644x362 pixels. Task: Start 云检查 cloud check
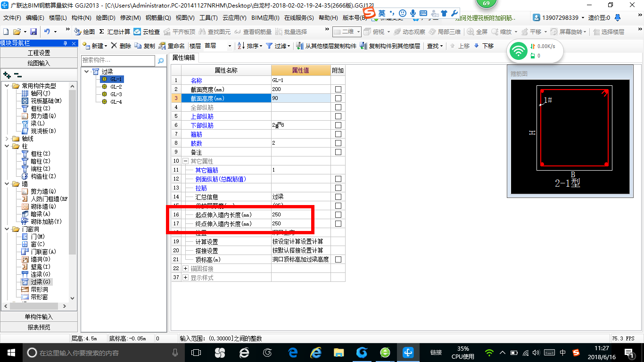[x=147, y=32]
